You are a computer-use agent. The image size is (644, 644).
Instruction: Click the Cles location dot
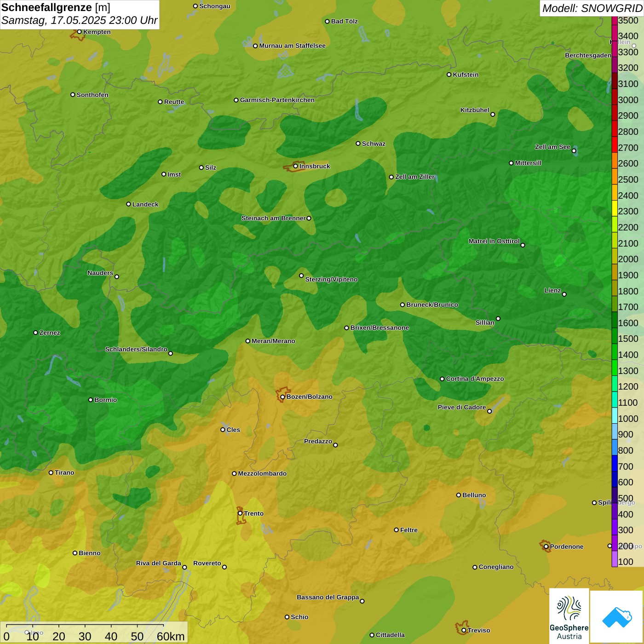[x=223, y=430]
